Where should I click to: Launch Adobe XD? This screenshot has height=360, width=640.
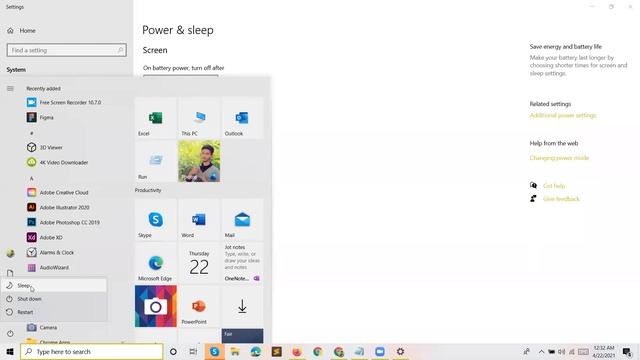tap(44, 238)
